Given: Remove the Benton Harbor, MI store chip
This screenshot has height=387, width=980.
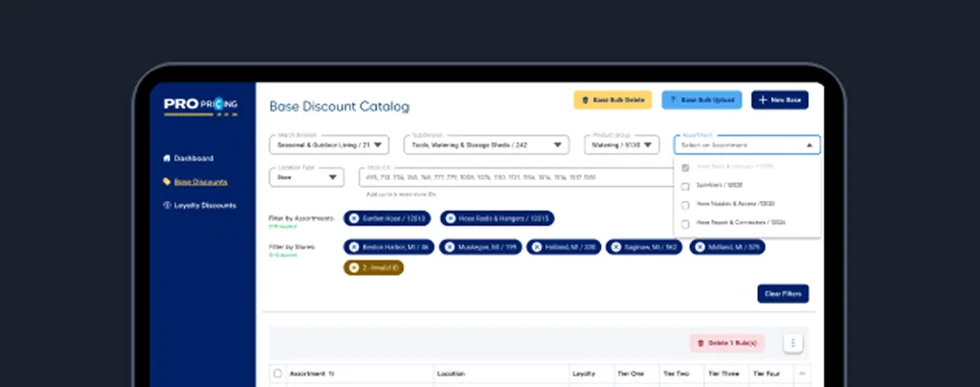Looking at the screenshot, I should [x=354, y=247].
